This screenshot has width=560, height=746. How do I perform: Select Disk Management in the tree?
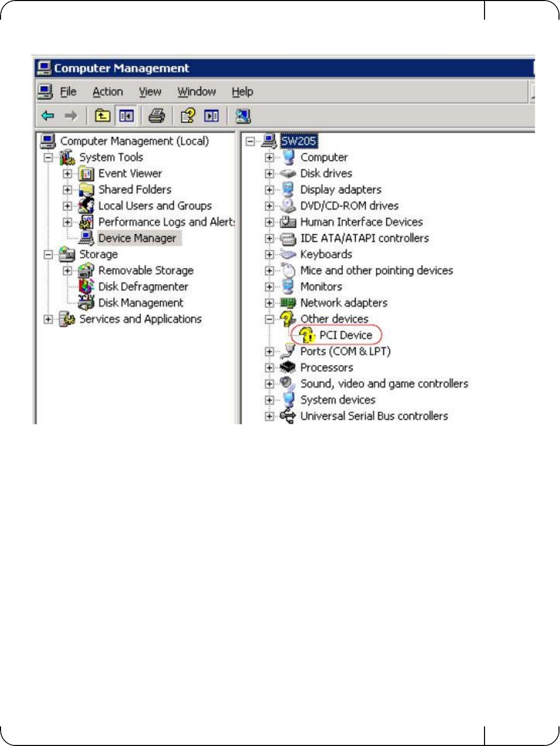(141, 303)
